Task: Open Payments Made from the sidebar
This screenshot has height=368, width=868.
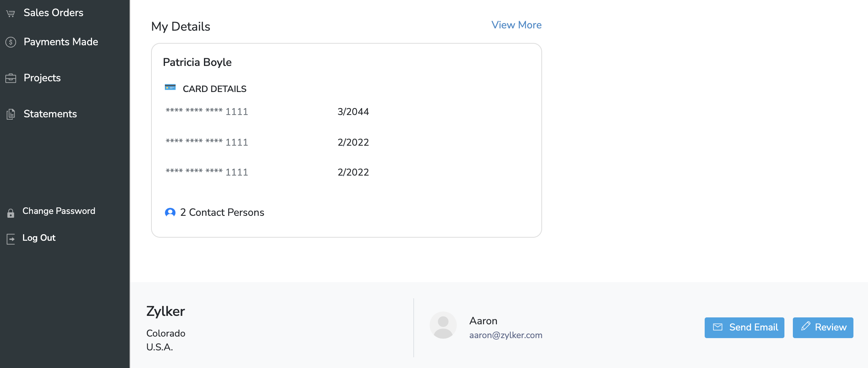Action: [x=61, y=41]
